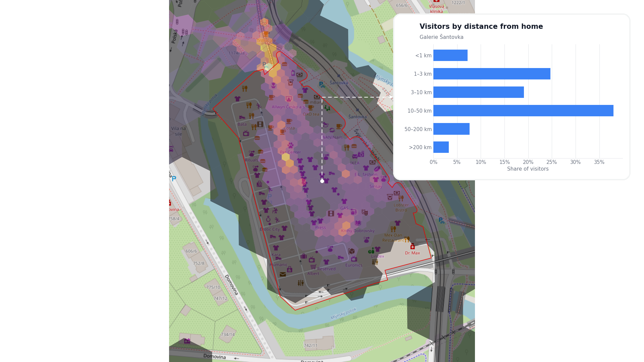Click the Lindex clothing icon
This screenshot has height=362, width=644.
tap(378, 249)
